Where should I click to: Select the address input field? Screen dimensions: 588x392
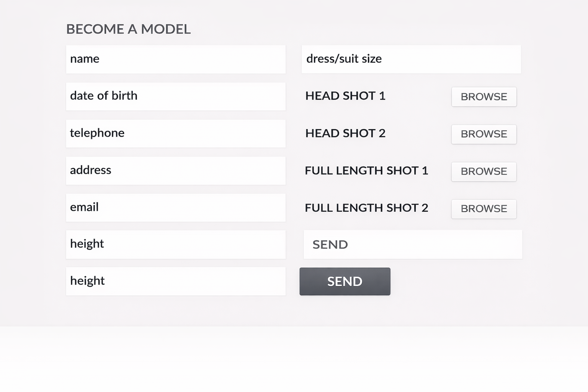(176, 170)
